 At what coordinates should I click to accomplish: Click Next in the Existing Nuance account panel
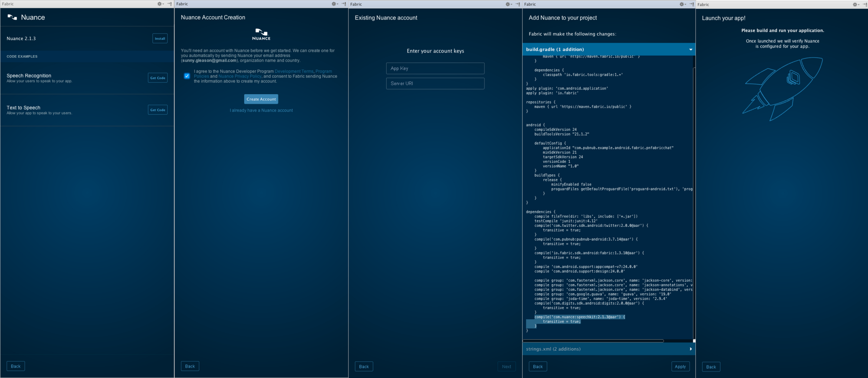(506, 367)
